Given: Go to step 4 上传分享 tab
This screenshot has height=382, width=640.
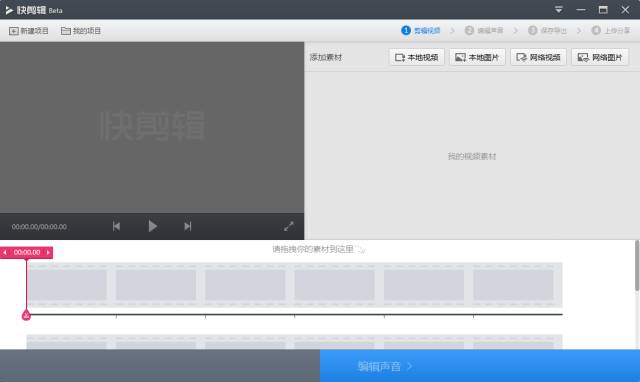Looking at the screenshot, I should [x=611, y=31].
